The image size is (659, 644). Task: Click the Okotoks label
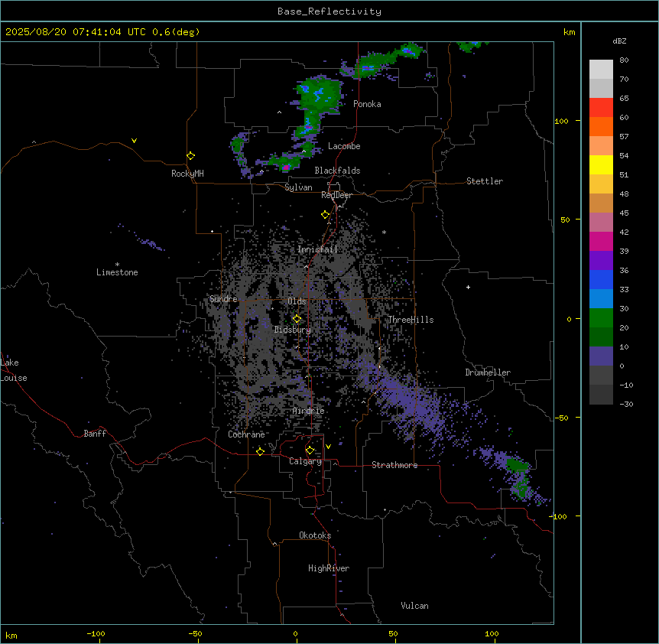click(315, 535)
